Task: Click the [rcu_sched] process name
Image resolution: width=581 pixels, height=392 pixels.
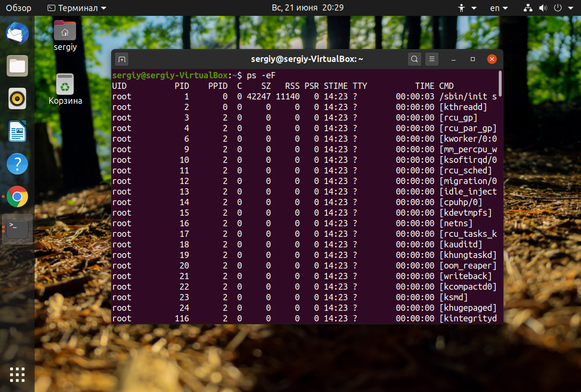Action: coord(466,171)
